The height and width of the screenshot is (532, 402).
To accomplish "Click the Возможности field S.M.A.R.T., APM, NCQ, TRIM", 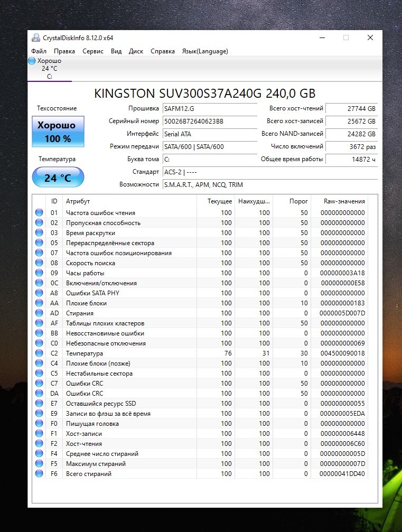I will [x=270, y=185].
